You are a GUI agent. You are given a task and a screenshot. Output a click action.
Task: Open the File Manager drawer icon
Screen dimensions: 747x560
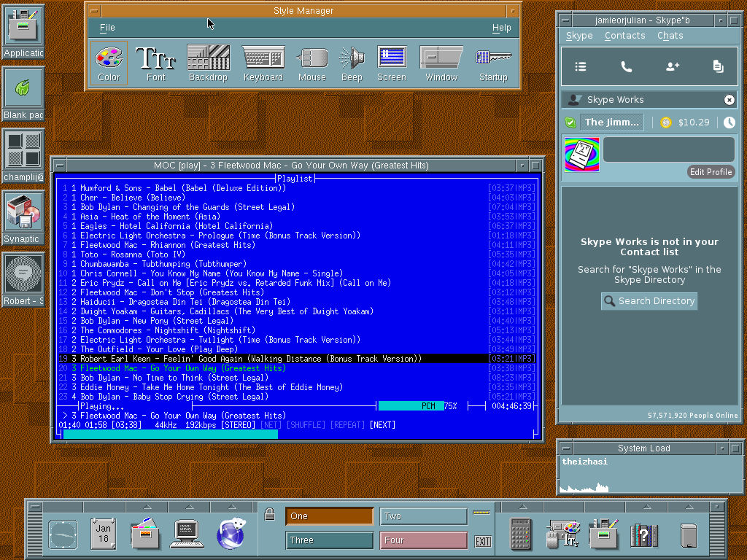coord(145,533)
